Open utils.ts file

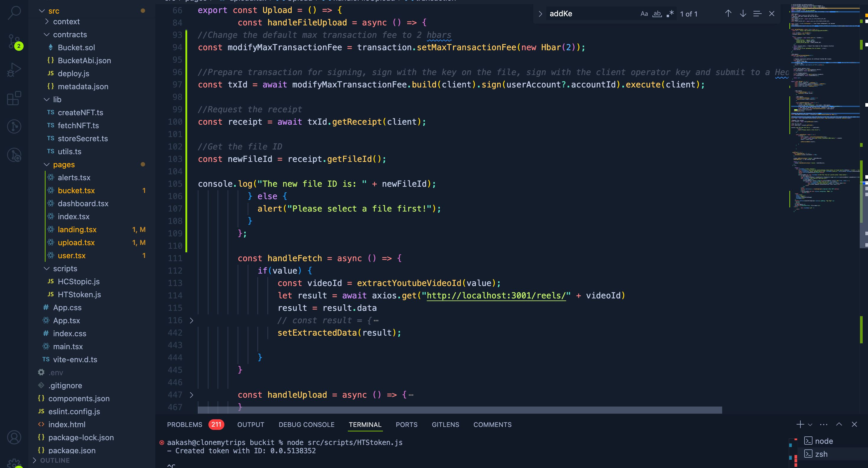tap(69, 151)
